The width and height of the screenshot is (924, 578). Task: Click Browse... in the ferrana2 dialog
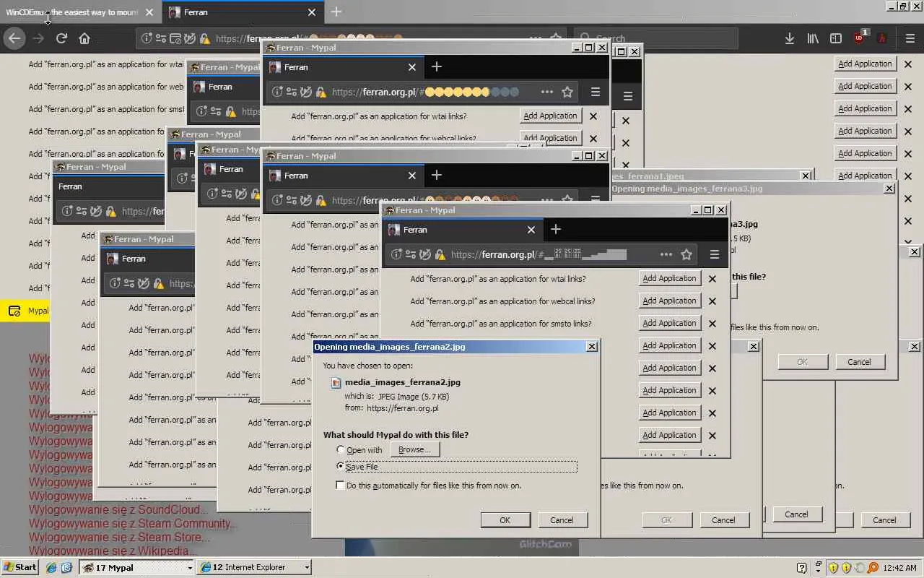[414, 449]
